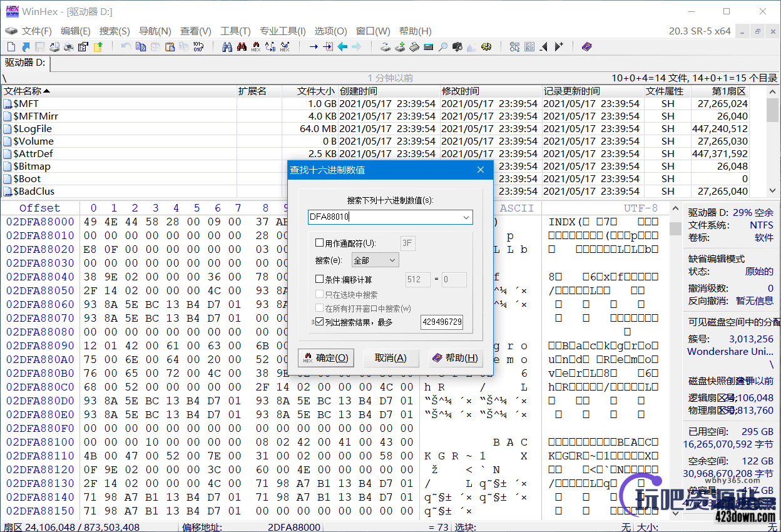Screen dimensions: 781x532
Task: Enable the 条件:偏移计算 checkbox
Action: tap(319, 280)
